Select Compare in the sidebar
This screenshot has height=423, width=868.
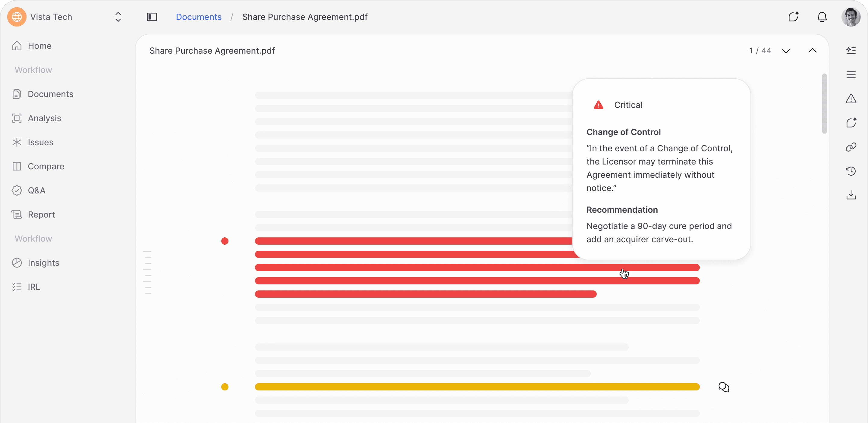point(46,166)
